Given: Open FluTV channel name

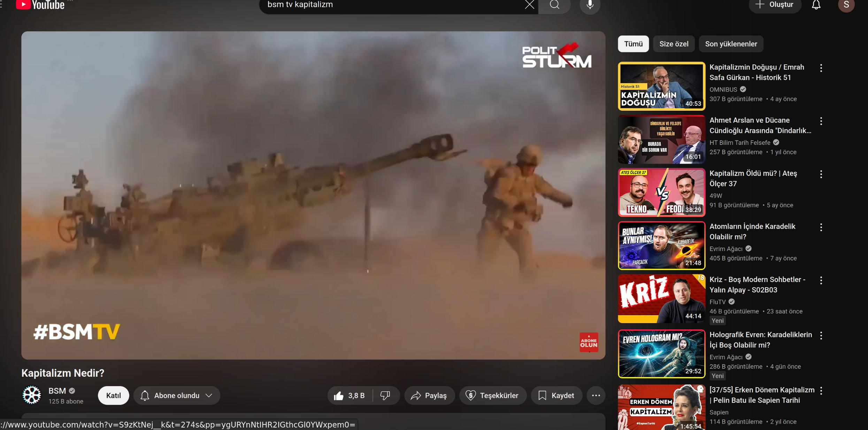Looking at the screenshot, I should pyautogui.click(x=717, y=302).
